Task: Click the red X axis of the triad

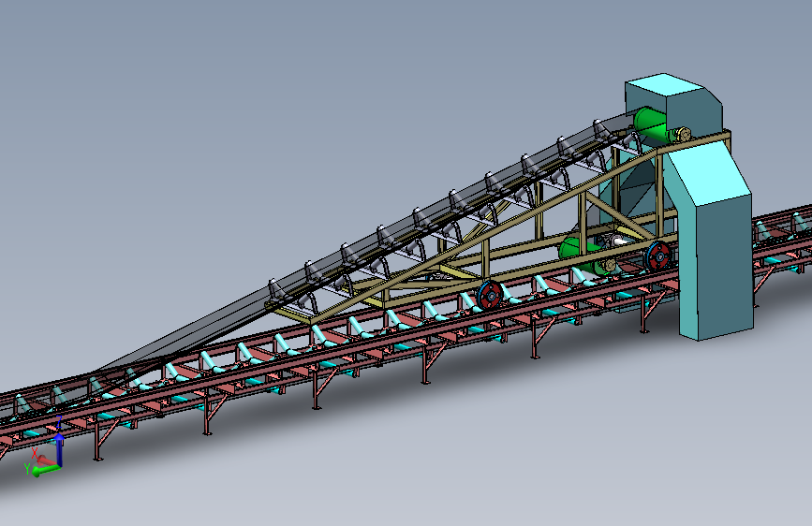Action: pos(46,460)
